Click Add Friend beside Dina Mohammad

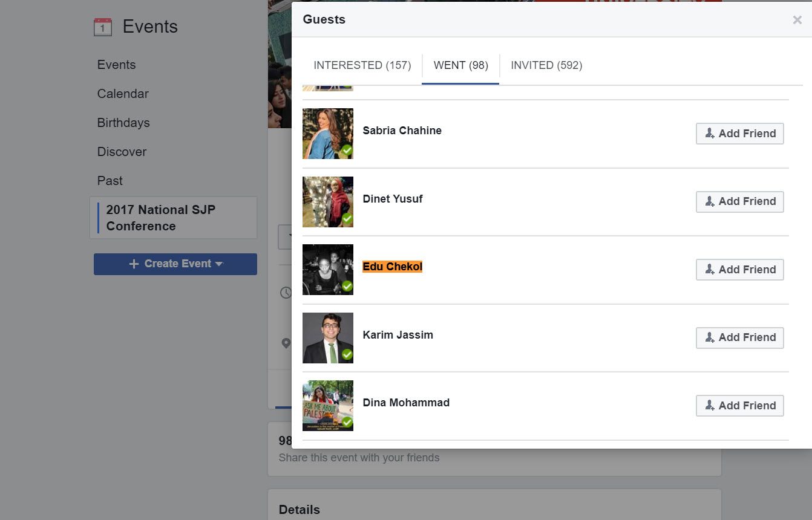739,406
